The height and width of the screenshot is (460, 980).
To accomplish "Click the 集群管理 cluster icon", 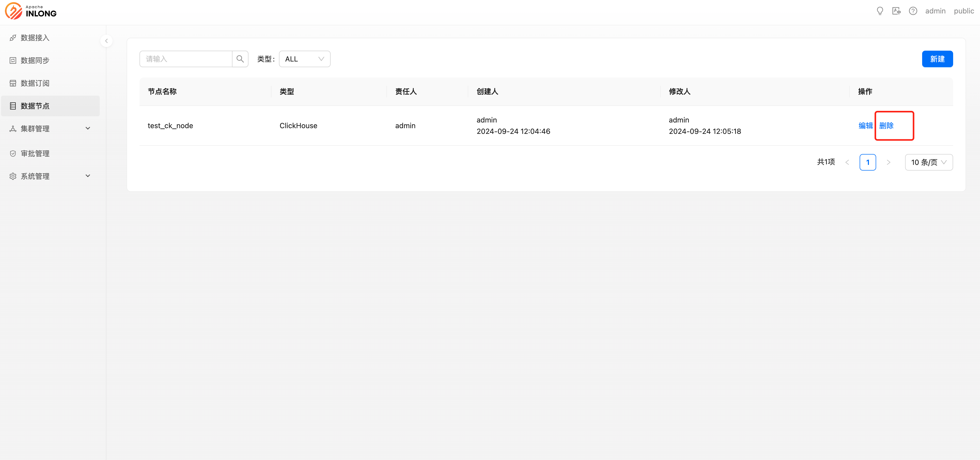I will point(13,129).
